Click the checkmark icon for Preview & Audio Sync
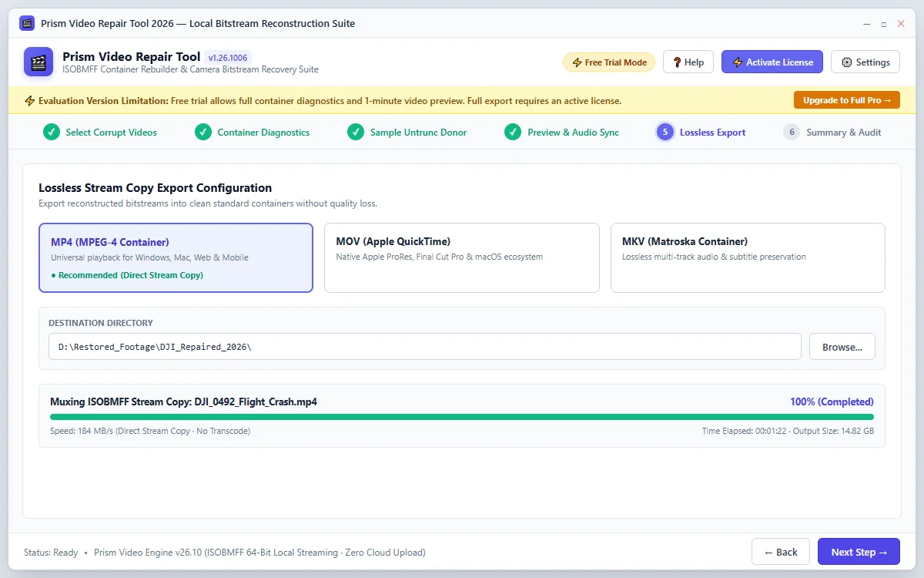The image size is (924, 578). [513, 133]
